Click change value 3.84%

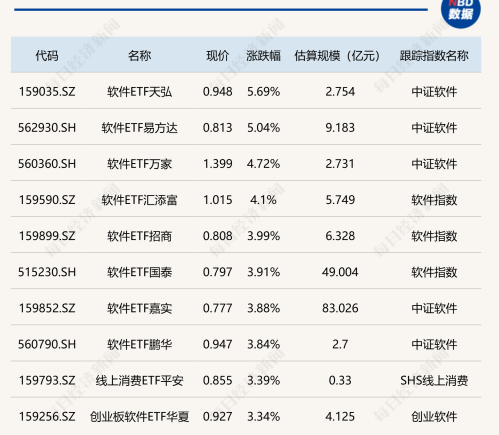263,344
